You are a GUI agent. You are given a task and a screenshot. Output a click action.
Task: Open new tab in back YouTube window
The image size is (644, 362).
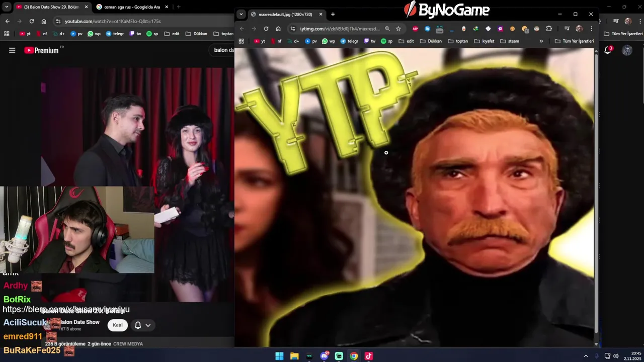click(x=179, y=7)
